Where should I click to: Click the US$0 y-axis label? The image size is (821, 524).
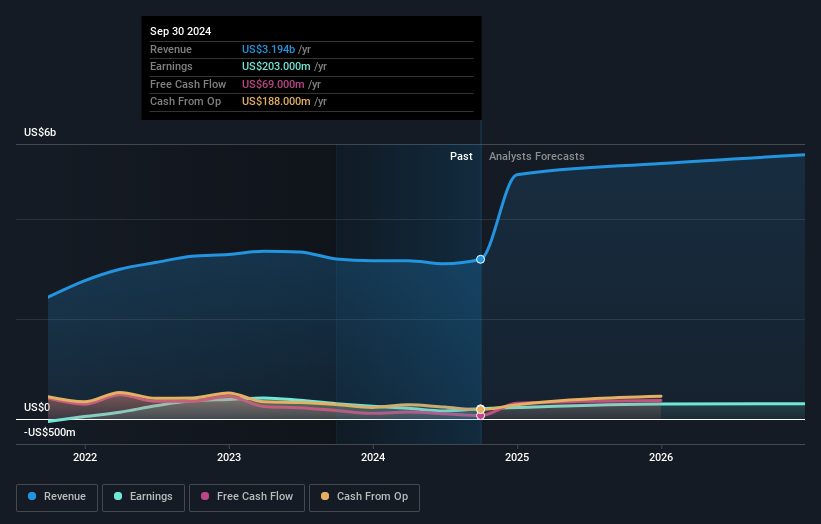[37, 407]
